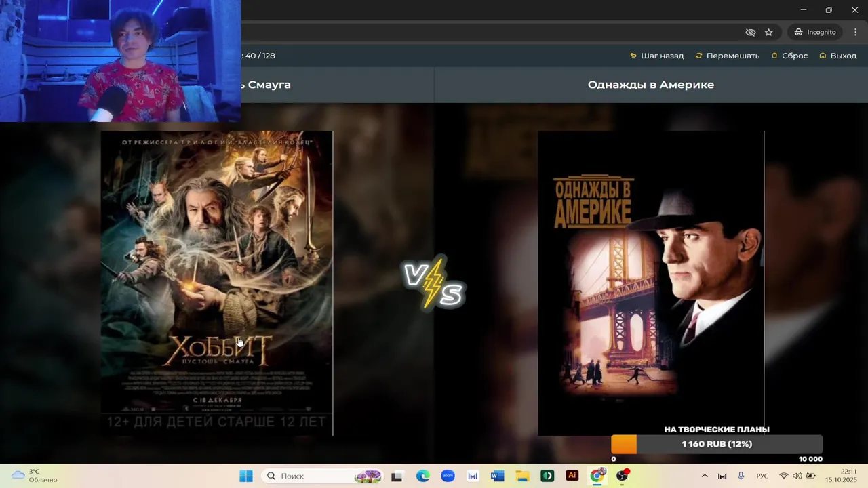868x488 pixels.
Task: Click the 40 / 128 round counter
Action: click(260, 56)
